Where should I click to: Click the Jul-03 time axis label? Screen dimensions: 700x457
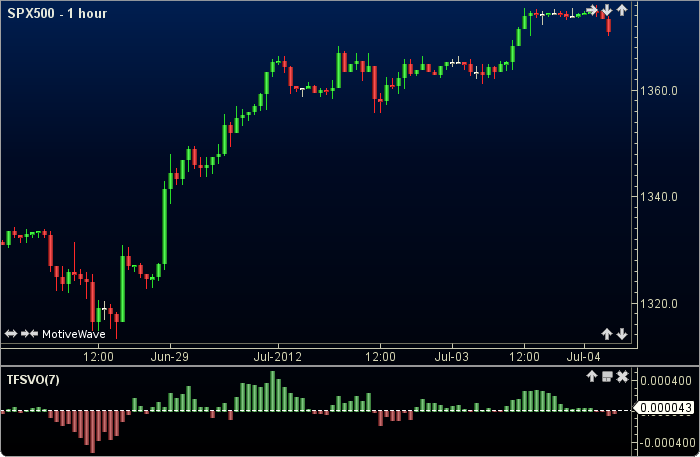point(452,357)
